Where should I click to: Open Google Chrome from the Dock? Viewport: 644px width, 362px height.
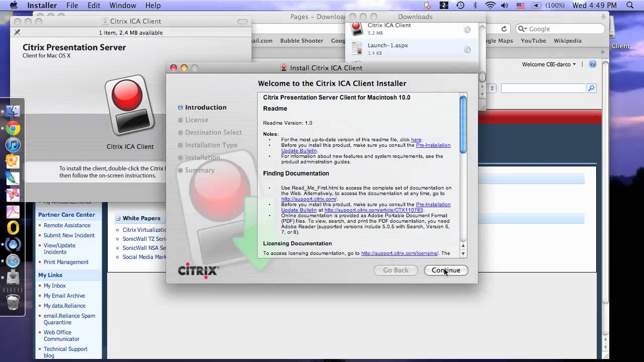(x=13, y=128)
